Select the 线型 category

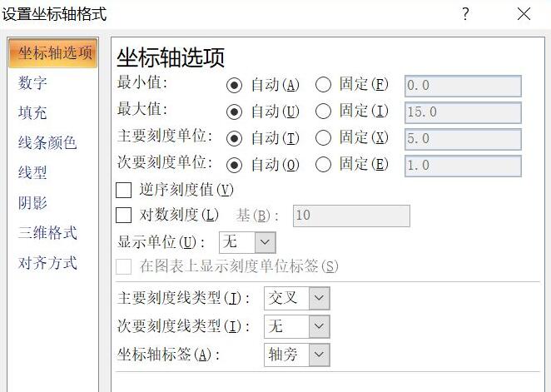(x=32, y=173)
